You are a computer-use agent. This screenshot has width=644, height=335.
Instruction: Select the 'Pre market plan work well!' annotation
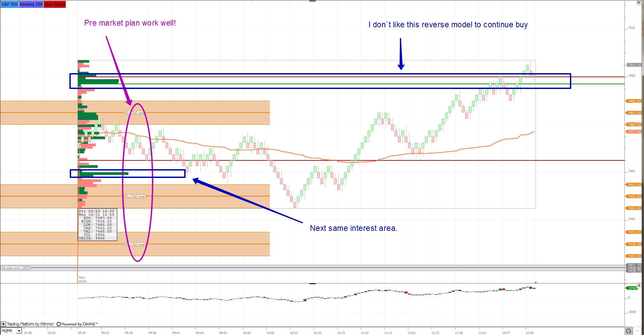pyautogui.click(x=130, y=23)
